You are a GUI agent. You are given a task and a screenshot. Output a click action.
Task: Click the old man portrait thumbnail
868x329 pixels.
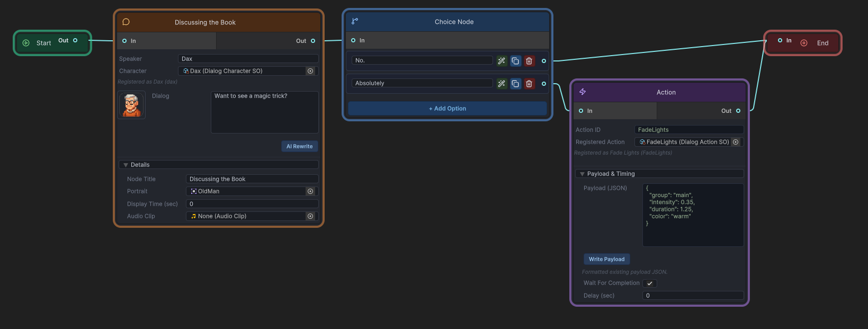click(x=131, y=105)
